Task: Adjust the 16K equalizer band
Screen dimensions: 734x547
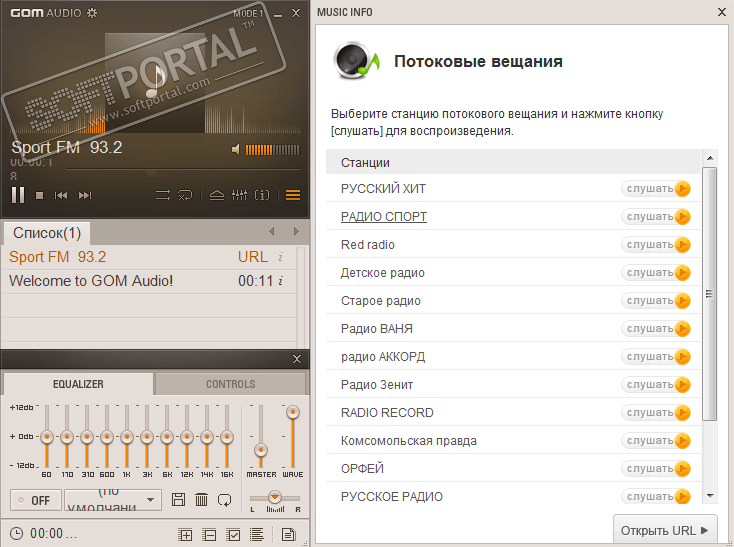Action: click(x=227, y=437)
